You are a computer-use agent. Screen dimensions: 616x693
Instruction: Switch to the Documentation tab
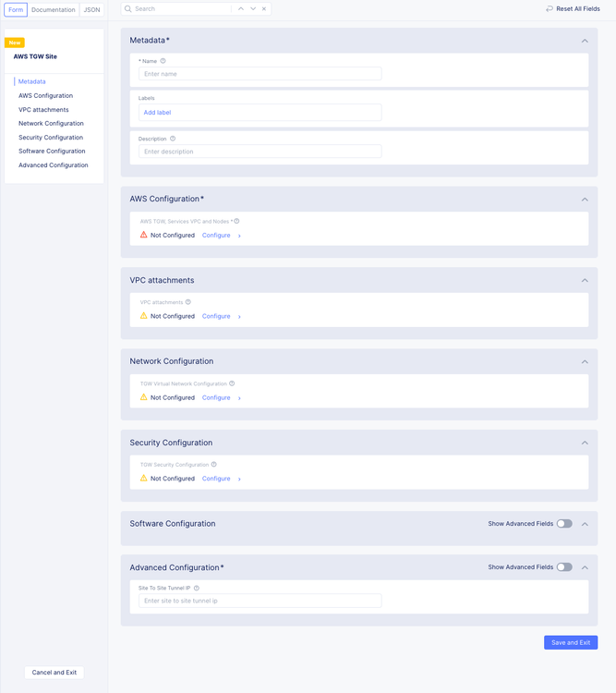coord(54,9)
